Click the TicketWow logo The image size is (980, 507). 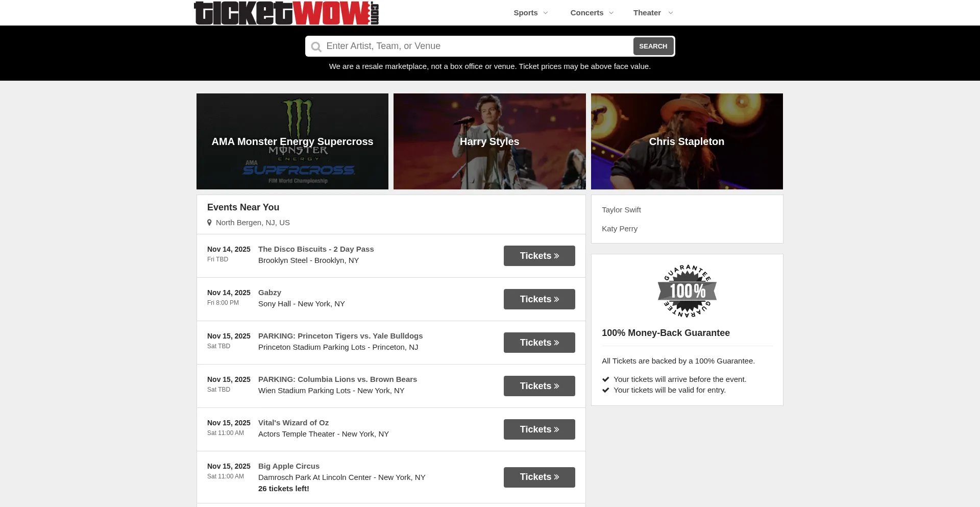286,13
